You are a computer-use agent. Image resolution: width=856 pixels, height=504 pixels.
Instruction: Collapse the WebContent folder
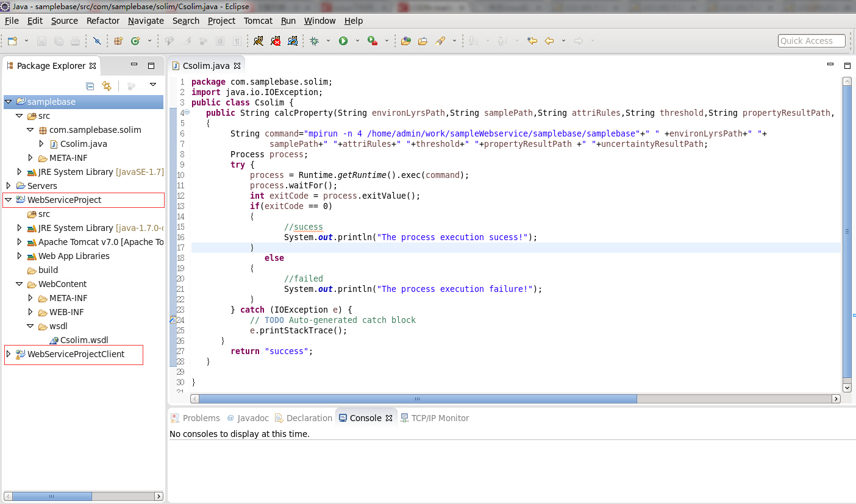(x=20, y=284)
